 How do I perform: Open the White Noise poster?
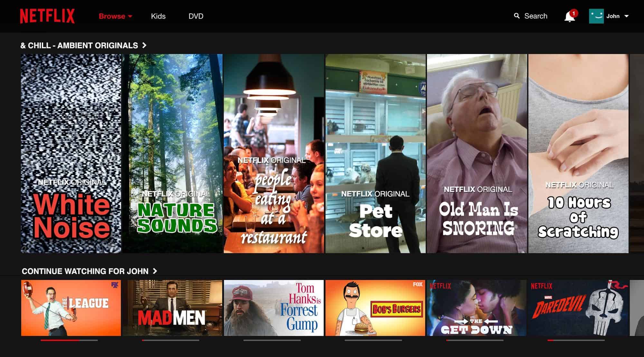(x=71, y=153)
